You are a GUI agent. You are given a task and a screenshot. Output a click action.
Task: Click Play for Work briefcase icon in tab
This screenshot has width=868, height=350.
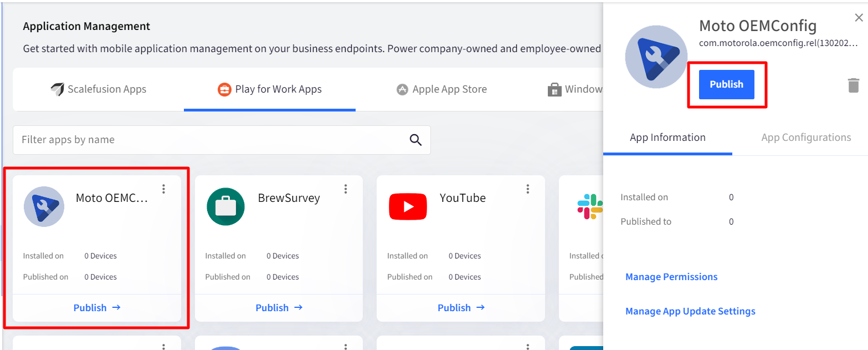pyautogui.click(x=224, y=89)
